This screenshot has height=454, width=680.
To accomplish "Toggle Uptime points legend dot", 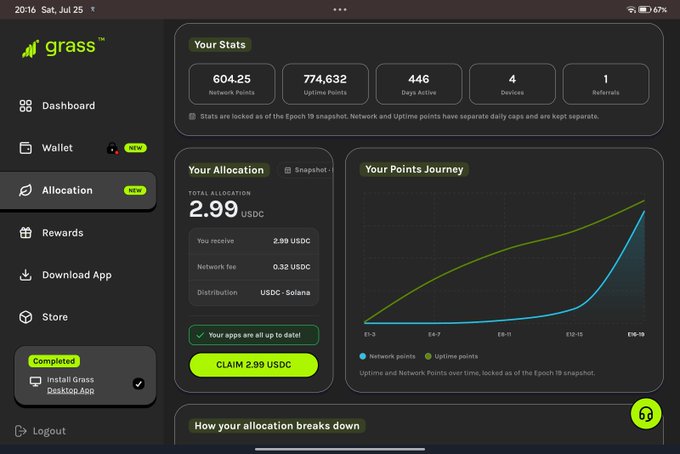I will 428,356.
